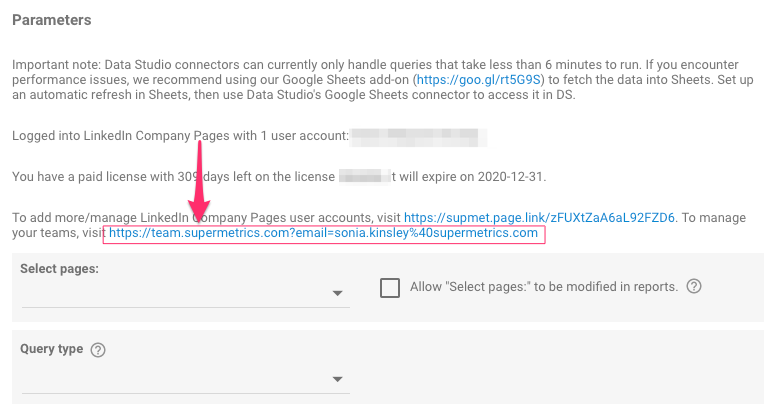
Task: Enable 'Allow Select pages to be modified in reports' checkbox
Action: (390, 287)
